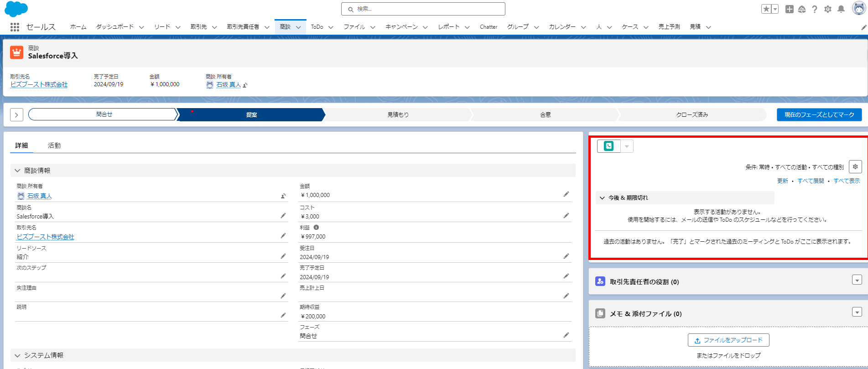Edit navigation bar pencil icon
This screenshot has height=369, width=868.
(863, 27)
